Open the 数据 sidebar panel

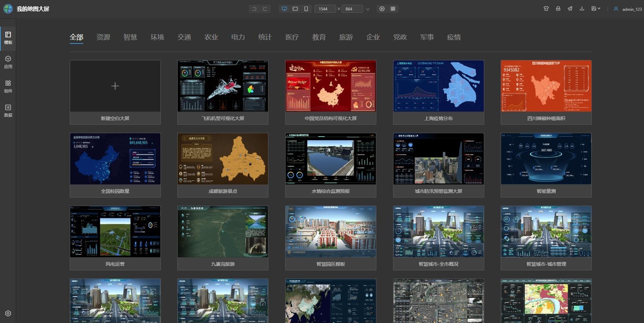click(x=8, y=110)
